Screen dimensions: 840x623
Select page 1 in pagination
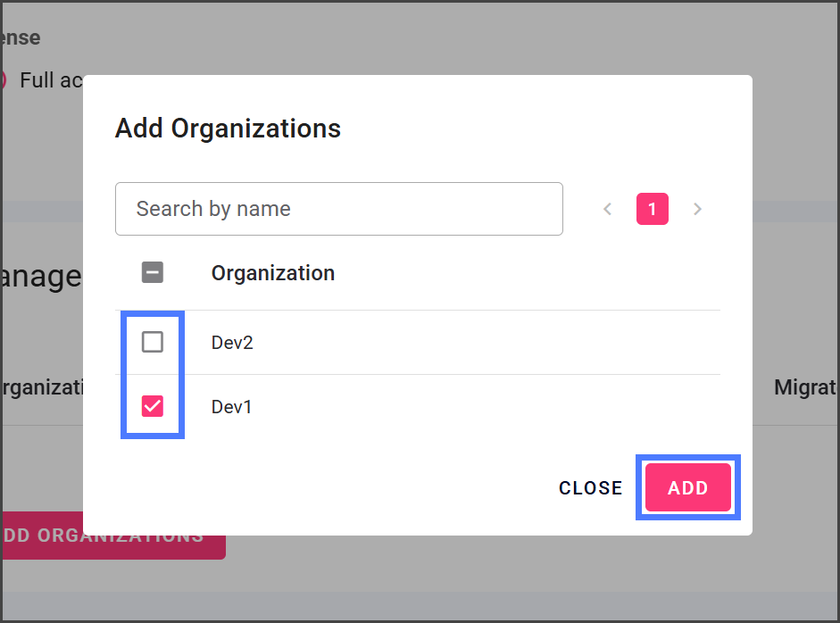click(652, 209)
